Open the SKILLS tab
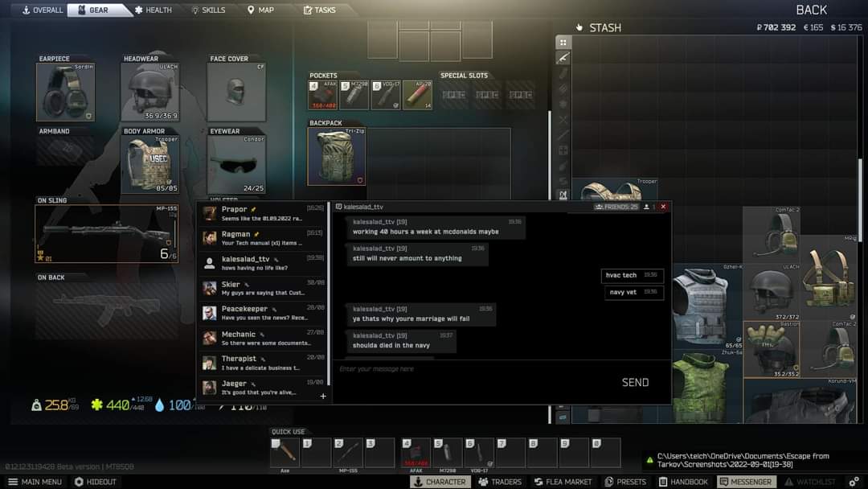 [x=208, y=10]
